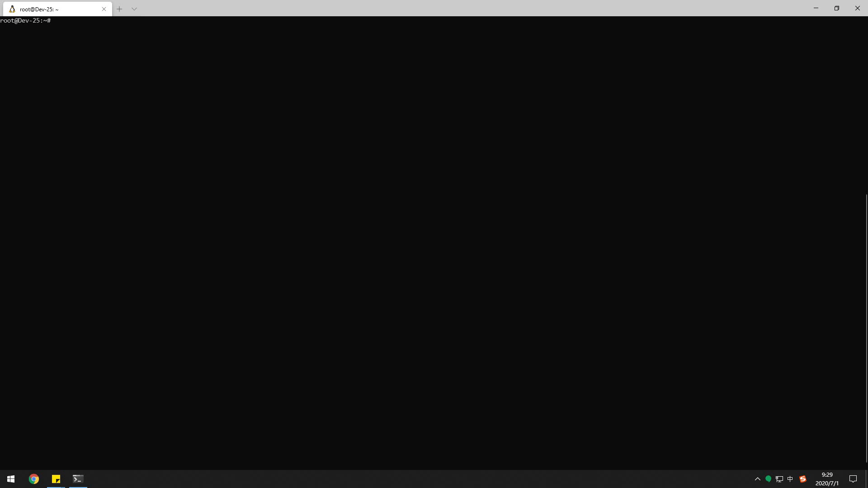Open the yellow Sticky Notes taskbar app

click(56, 479)
